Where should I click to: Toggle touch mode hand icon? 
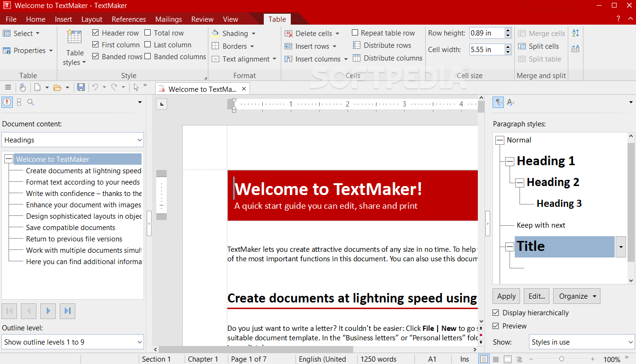click(22, 87)
